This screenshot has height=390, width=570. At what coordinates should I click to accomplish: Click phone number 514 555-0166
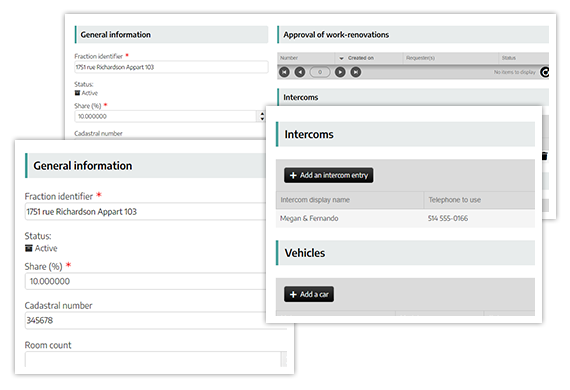tap(448, 218)
